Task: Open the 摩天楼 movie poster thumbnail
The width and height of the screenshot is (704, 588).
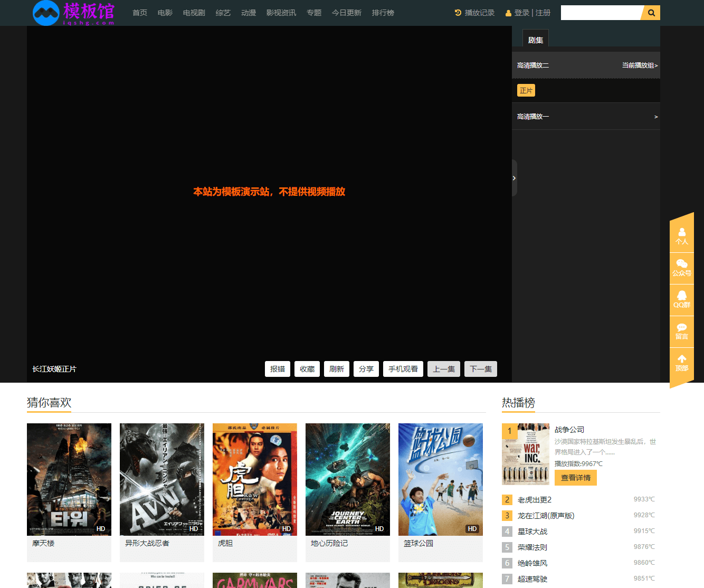Action: pos(69,479)
